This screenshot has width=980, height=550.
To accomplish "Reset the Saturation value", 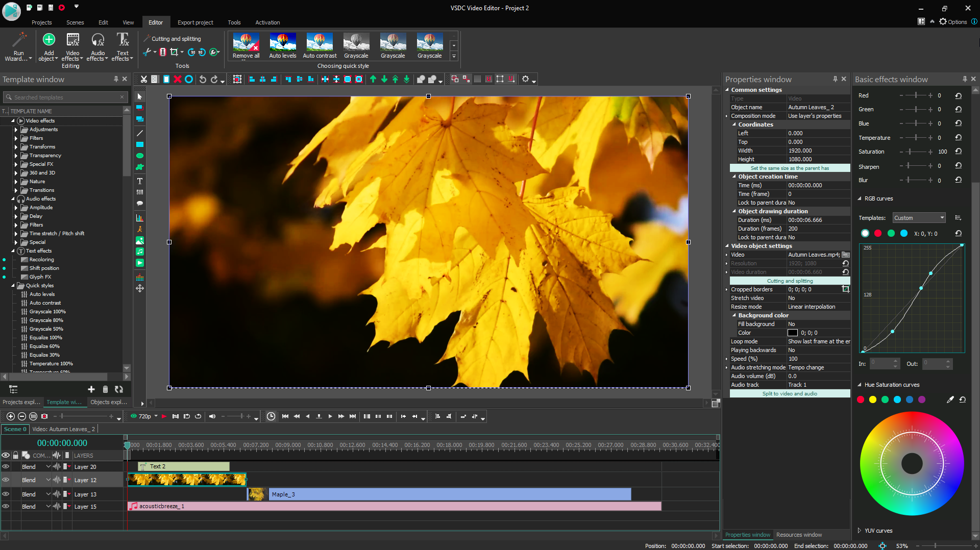I will [x=958, y=152].
